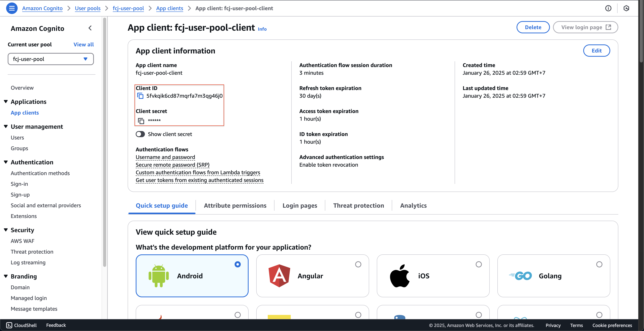Click the Android robot icon
The height and width of the screenshot is (331, 644).
click(159, 276)
